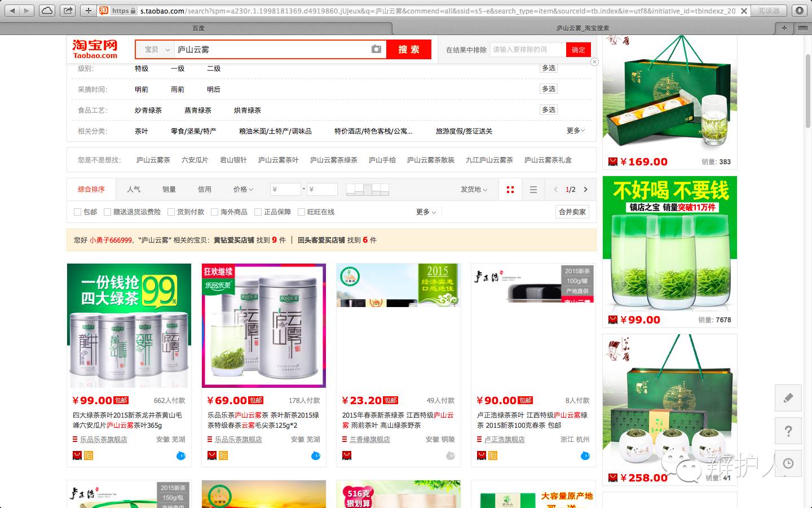Expand the 价格 sort dropdown
This screenshot has height=508, width=812.
pyautogui.click(x=244, y=190)
